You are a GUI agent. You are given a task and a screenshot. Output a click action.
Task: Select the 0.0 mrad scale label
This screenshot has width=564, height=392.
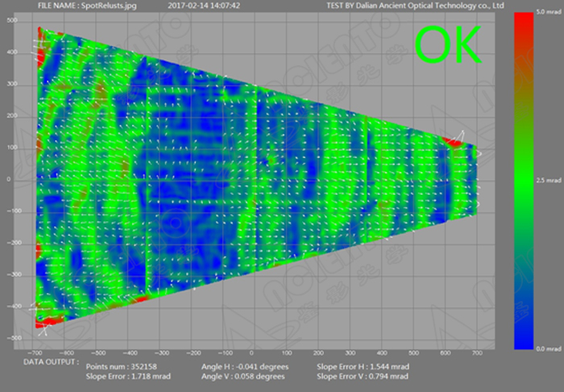tap(541, 348)
